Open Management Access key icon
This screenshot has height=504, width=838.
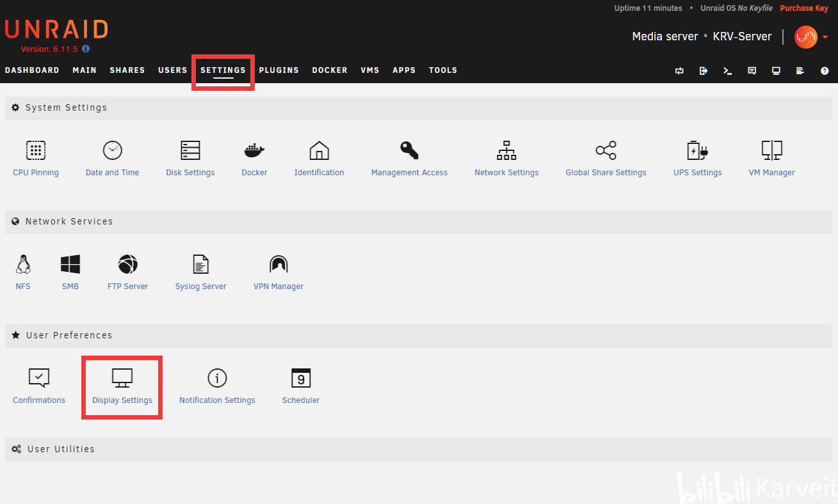pyautogui.click(x=409, y=150)
